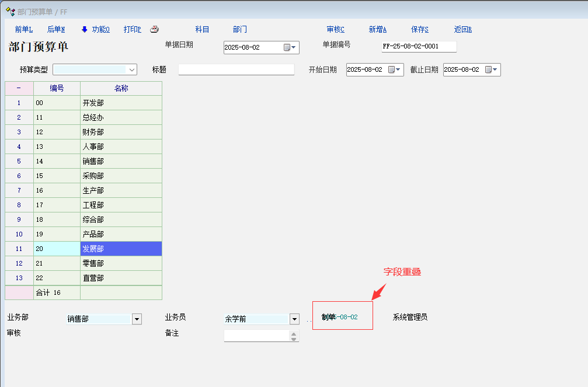588x387 pixels.
Task: Click the 新增A button
Action: click(377, 30)
